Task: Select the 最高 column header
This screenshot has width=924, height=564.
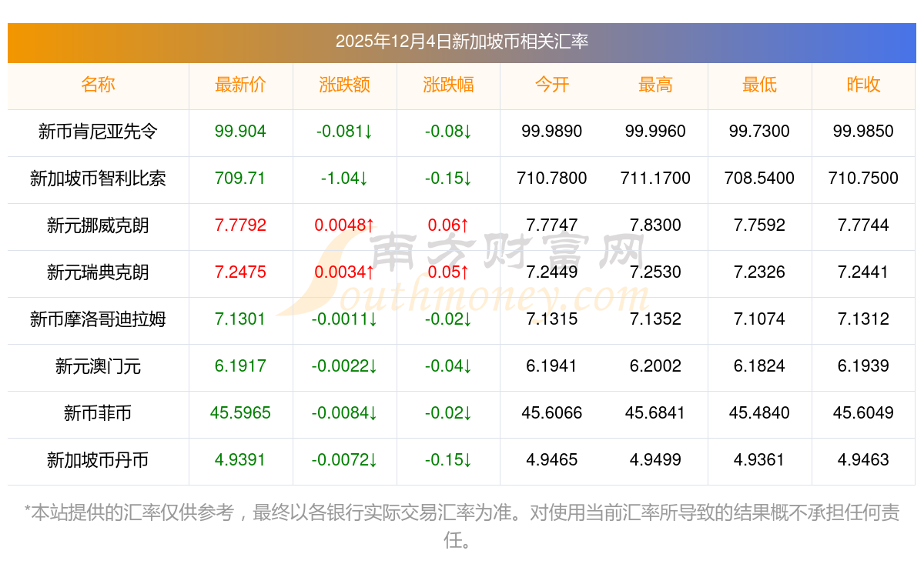Action: pyautogui.click(x=655, y=85)
